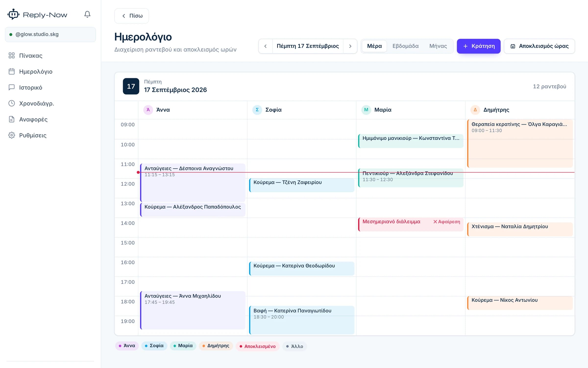This screenshot has height=368, width=588.
Task: Open Κούρεμα — Τζένη Ζαφειρίου appointment
Action: 302,185
